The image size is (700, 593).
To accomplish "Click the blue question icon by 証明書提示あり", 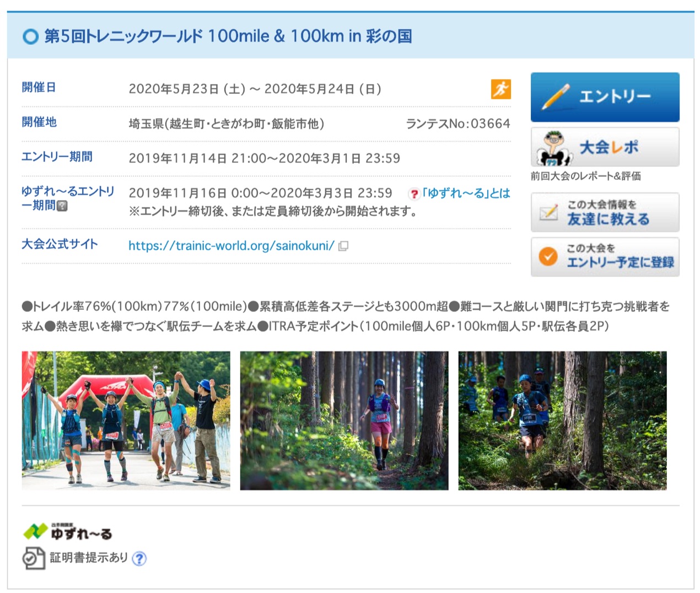I will pyautogui.click(x=139, y=559).
